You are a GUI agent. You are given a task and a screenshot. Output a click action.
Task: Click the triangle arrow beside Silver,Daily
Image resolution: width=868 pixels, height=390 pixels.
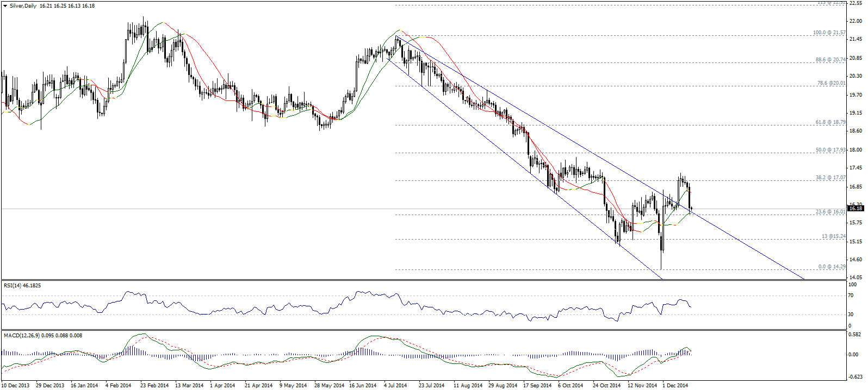[x=5, y=6]
